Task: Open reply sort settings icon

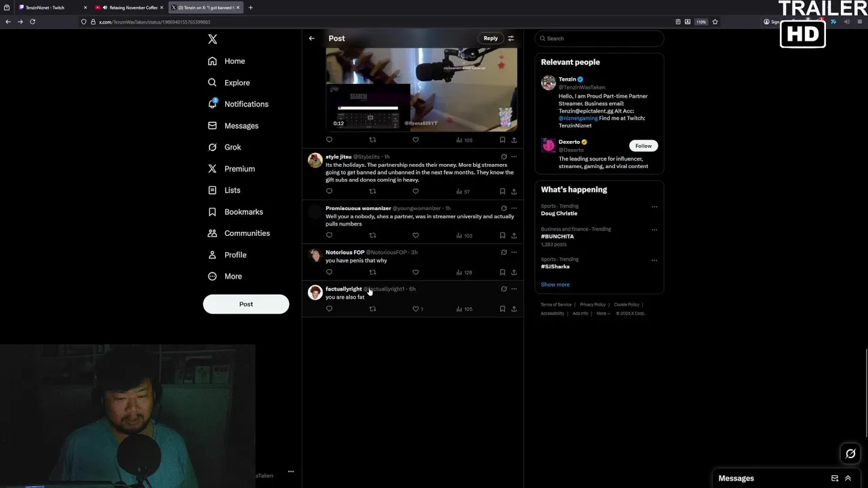Action: point(511,39)
